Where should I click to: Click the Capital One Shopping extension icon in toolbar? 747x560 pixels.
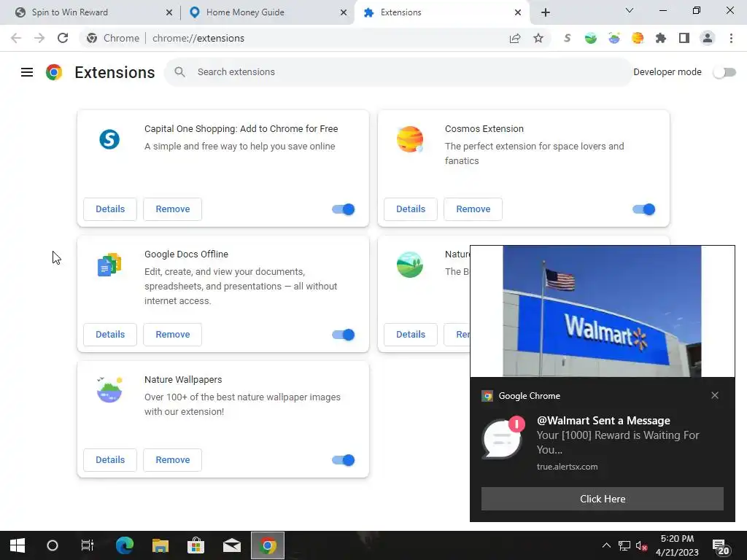[567, 38]
